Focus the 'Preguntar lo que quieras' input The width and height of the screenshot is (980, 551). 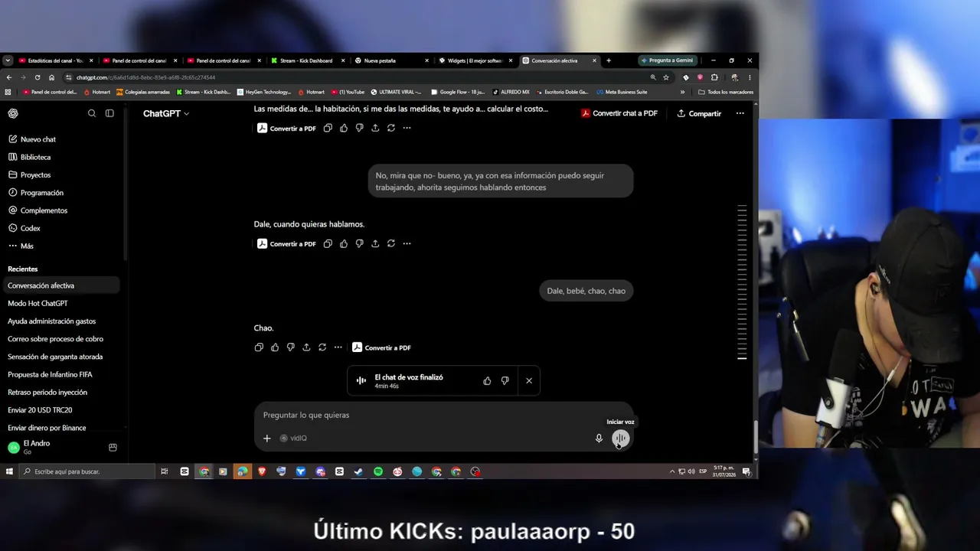tap(444, 415)
